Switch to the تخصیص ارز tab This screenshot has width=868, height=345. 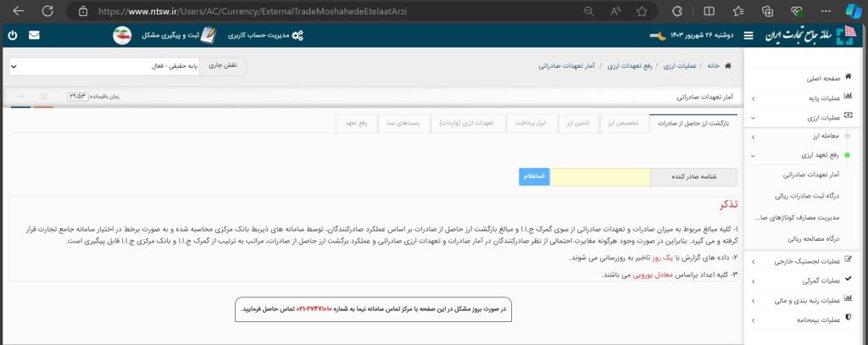pyautogui.click(x=623, y=124)
